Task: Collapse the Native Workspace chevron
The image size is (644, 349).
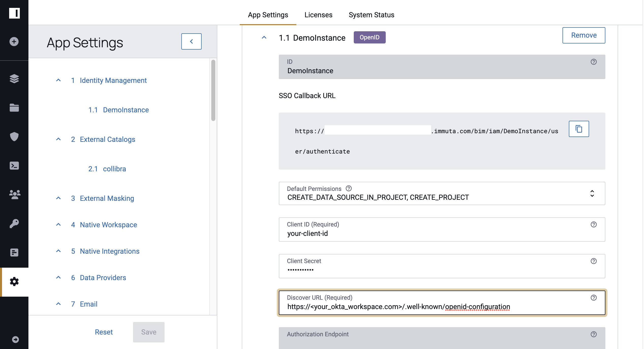Action: pos(58,225)
